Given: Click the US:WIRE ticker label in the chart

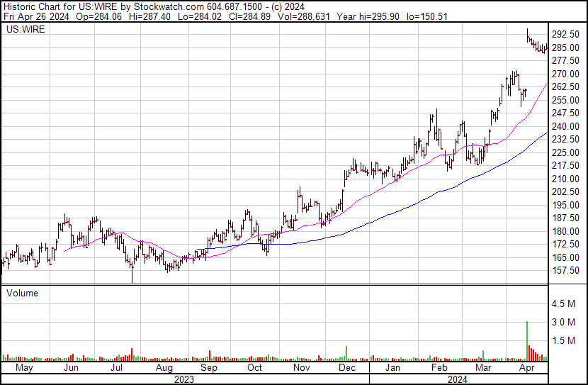Looking at the screenshot, I should tap(26, 29).
